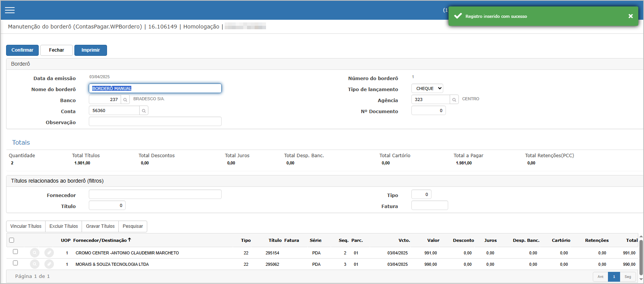Focus the Título filter input

tap(107, 205)
